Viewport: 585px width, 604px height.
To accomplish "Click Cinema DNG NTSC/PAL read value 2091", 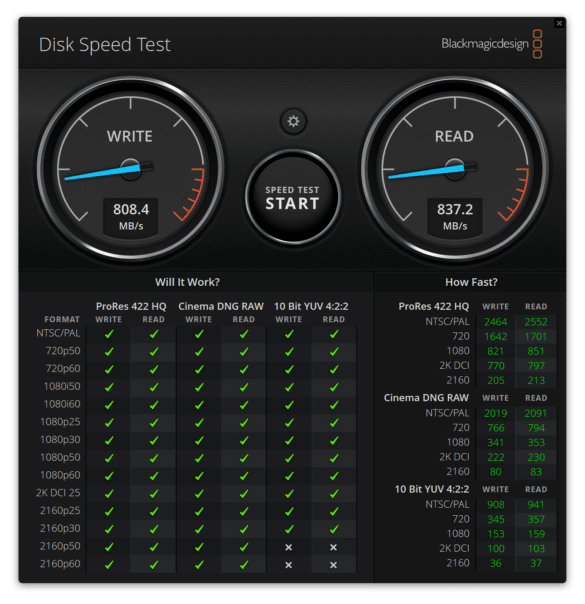I will (536, 413).
